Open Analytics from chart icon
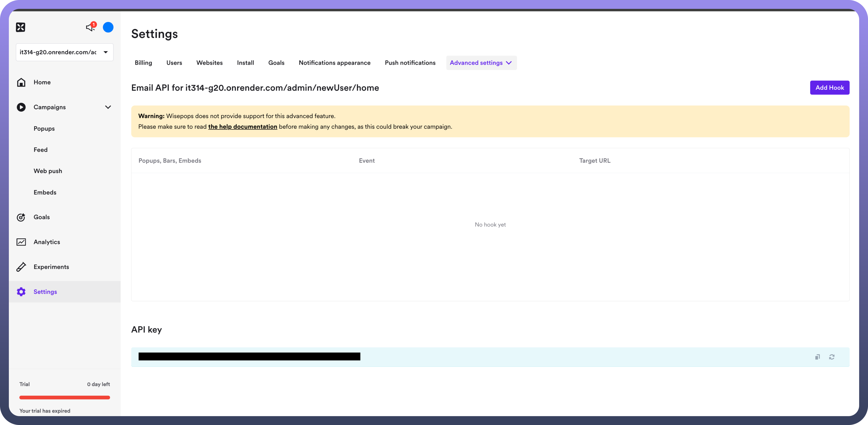This screenshot has height=425, width=868. pyautogui.click(x=21, y=242)
